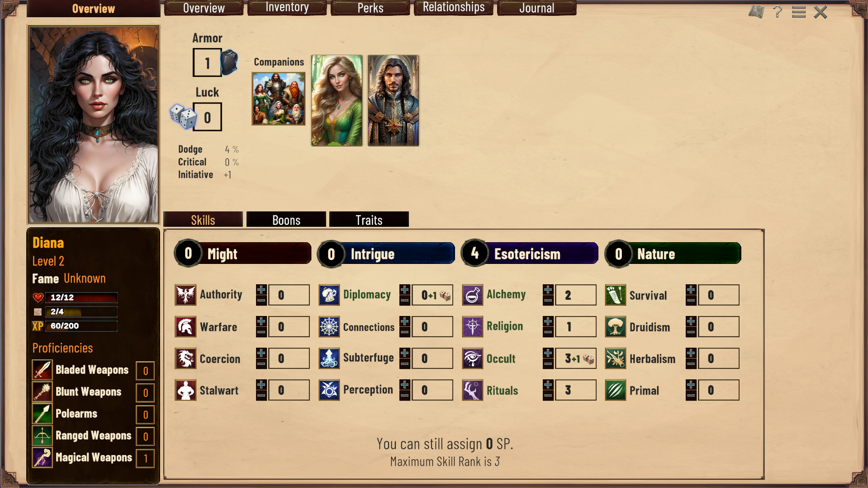Increase Religion skill with plus button
The image size is (868, 488).
pyautogui.click(x=548, y=321)
